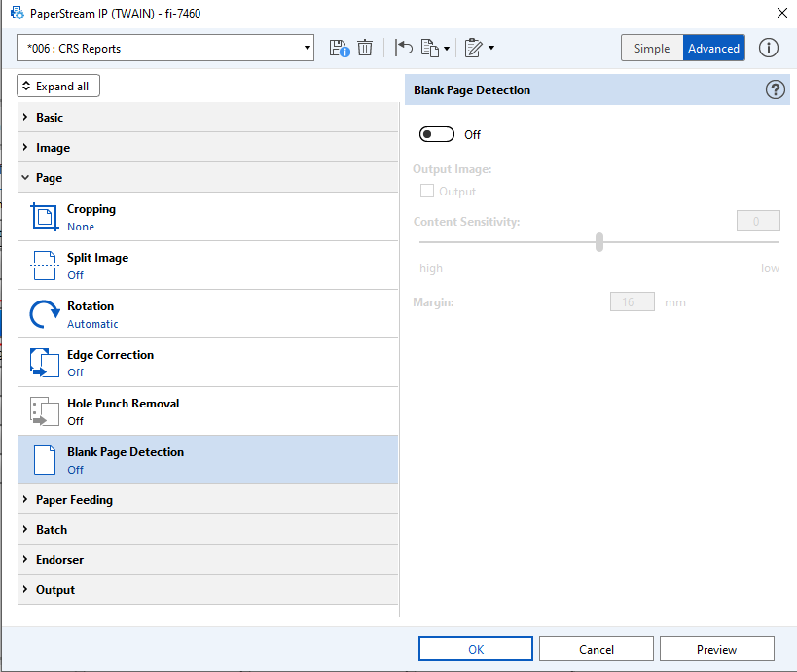The height and width of the screenshot is (672, 797).
Task: Open the profile dropdown showing CRS Reports
Action: click(x=165, y=48)
